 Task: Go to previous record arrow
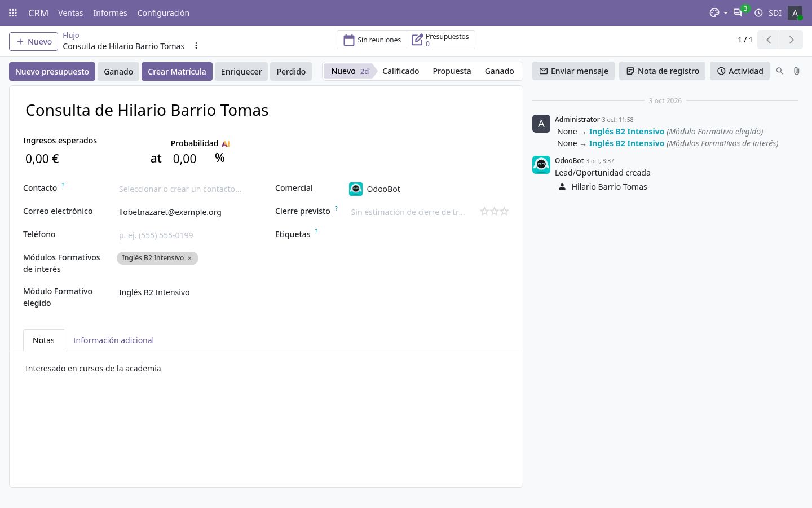click(769, 40)
